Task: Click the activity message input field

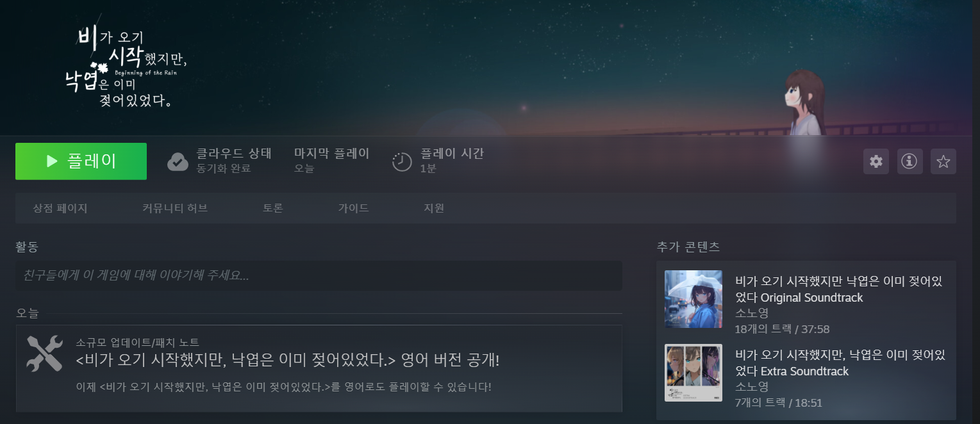Action: (x=319, y=275)
